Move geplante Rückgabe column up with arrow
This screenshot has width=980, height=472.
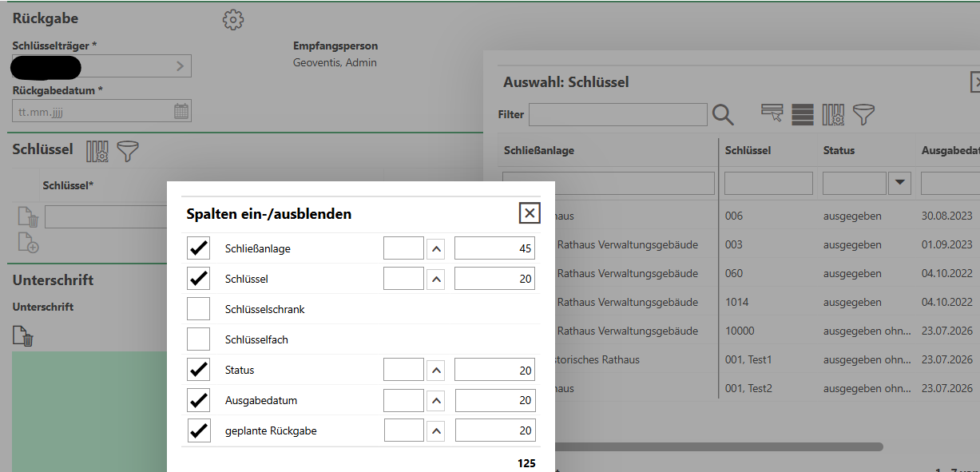435,430
